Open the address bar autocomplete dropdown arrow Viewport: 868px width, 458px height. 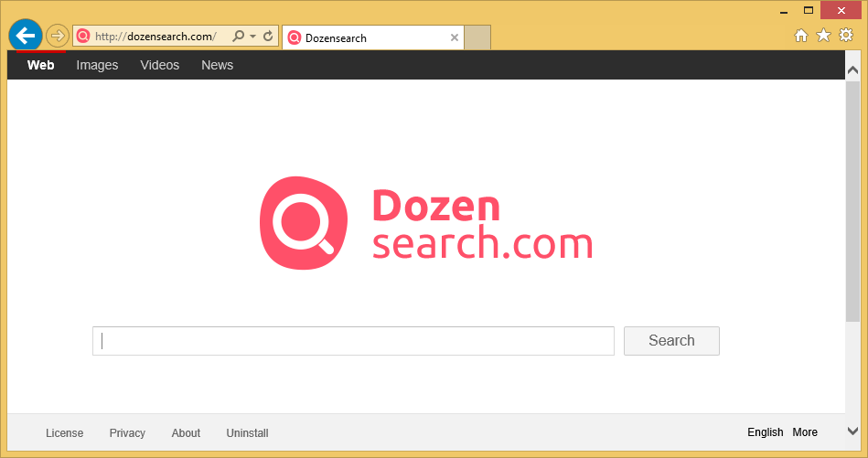253,37
